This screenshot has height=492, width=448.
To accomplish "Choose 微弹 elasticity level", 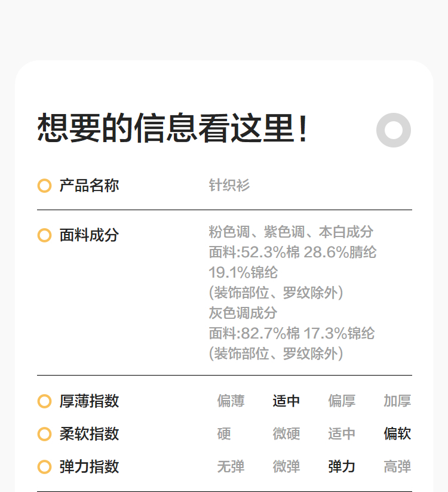I will click(286, 467).
